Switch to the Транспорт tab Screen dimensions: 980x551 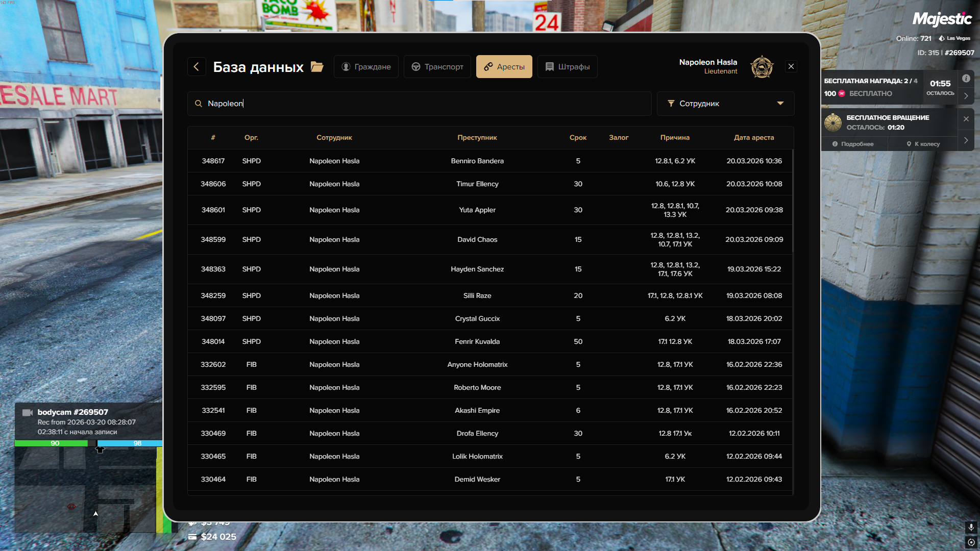tap(437, 67)
